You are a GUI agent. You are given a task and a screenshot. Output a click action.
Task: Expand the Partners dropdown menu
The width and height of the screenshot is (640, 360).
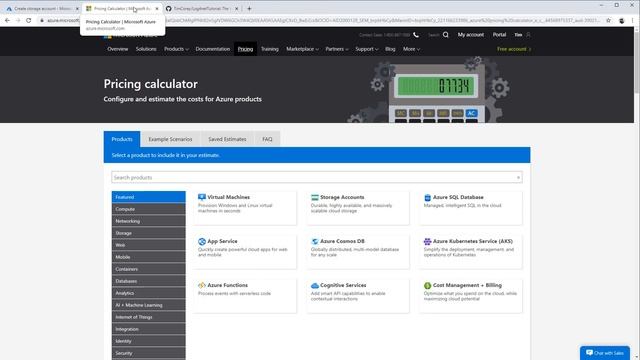pos(337,49)
